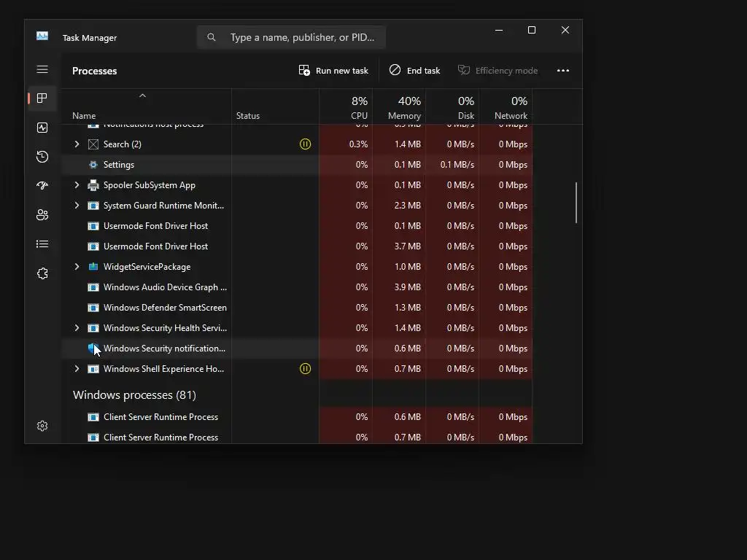
Task: Select the Processes sidebar icon
Action: [42, 98]
